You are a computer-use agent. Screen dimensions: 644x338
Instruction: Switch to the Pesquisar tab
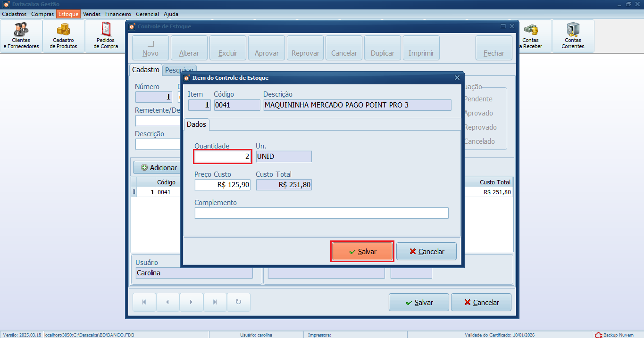click(x=179, y=70)
